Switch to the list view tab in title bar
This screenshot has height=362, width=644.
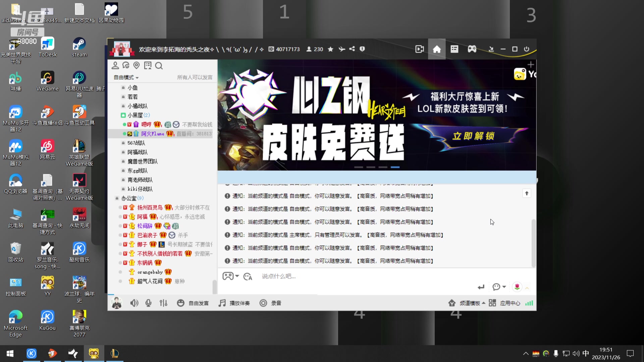tap(454, 49)
